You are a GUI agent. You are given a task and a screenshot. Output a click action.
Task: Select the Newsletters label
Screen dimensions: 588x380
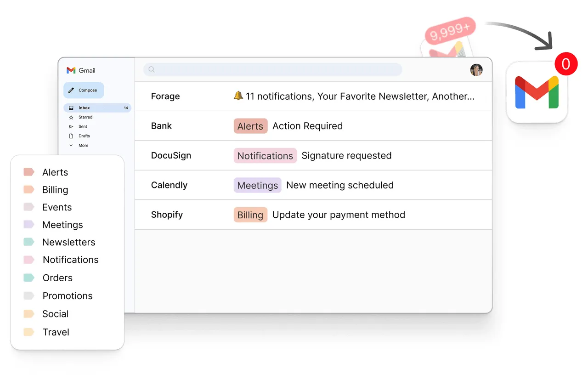[x=59, y=242]
